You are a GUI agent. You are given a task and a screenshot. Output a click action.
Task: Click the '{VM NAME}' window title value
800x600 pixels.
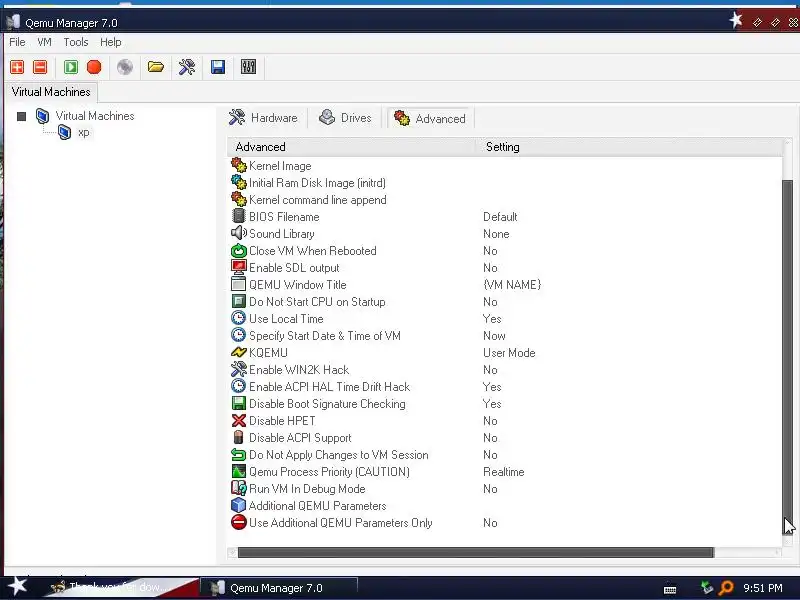pyautogui.click(x=512, y=285)
